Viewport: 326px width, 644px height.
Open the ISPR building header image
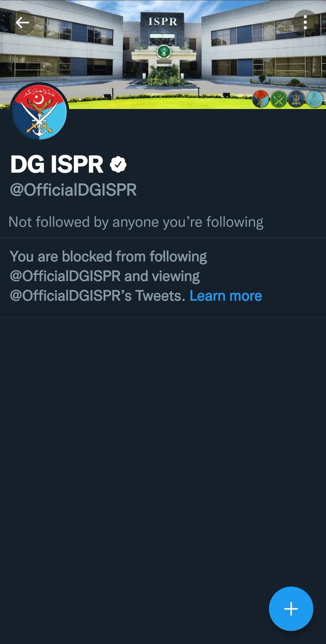(163, 54)
